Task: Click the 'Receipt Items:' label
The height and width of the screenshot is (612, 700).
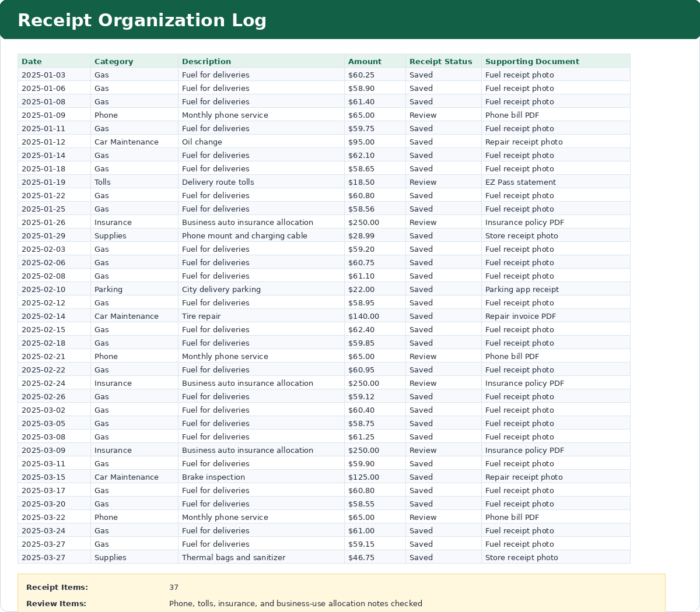Action: click(x=57, y=587)
